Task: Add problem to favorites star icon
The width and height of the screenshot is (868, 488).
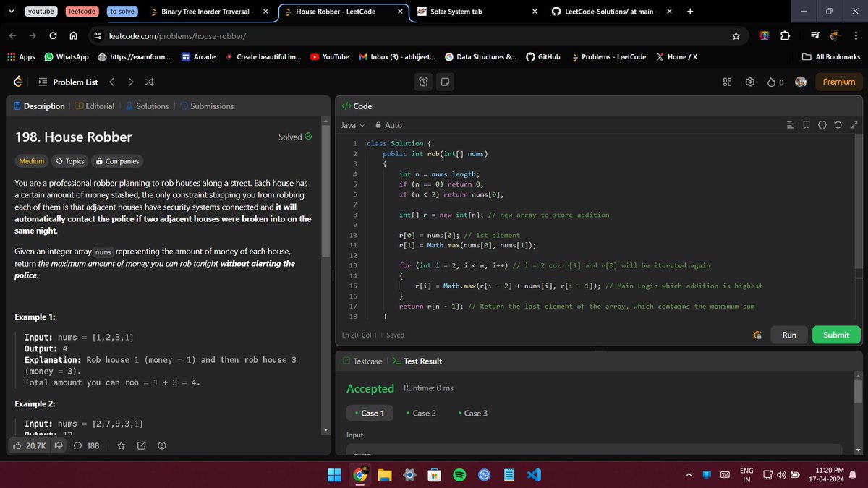Action: (x=122, y=446)
